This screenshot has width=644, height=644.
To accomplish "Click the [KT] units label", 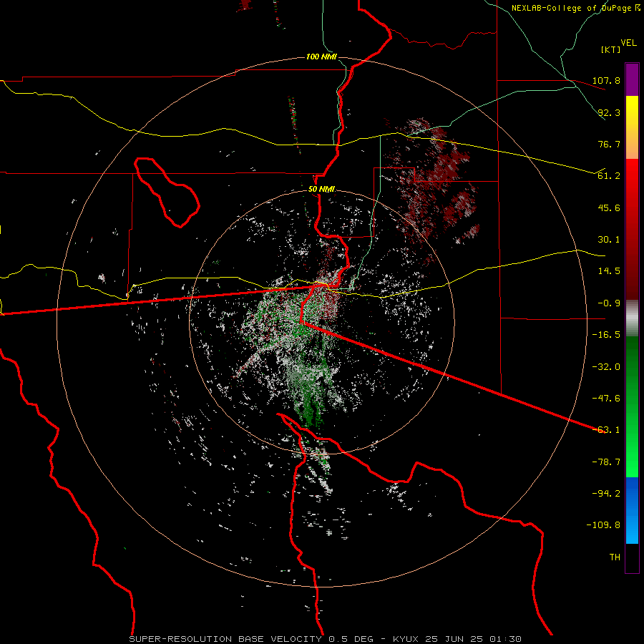I will (x=610, y=49).
